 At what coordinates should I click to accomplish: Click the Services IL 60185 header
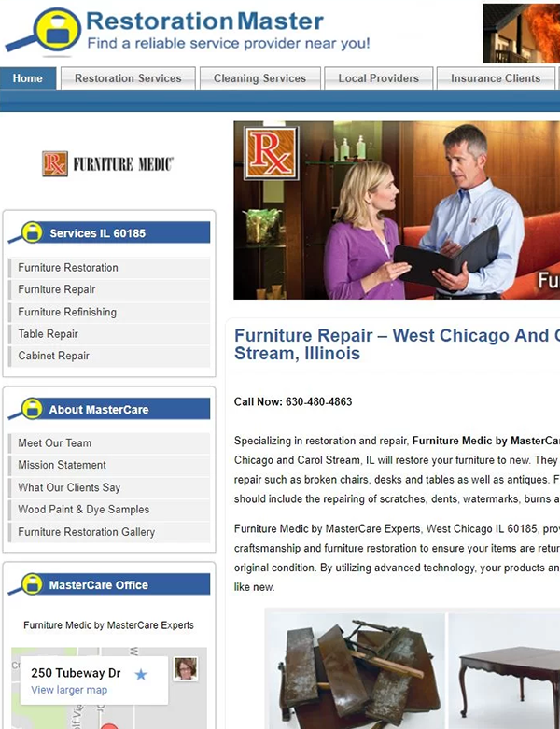coord(109,232)
